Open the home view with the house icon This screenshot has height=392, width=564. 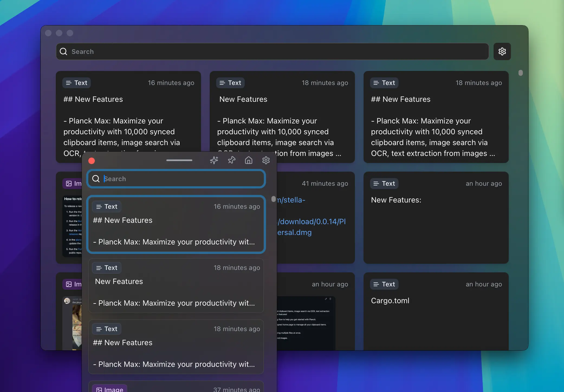[x=248, y=160]
